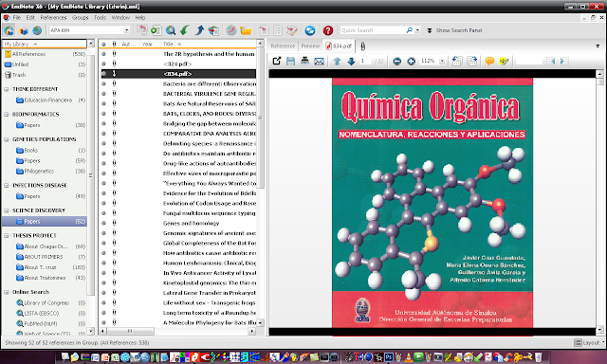Rotate PDF clockwise icon

[x=472, y=61]
